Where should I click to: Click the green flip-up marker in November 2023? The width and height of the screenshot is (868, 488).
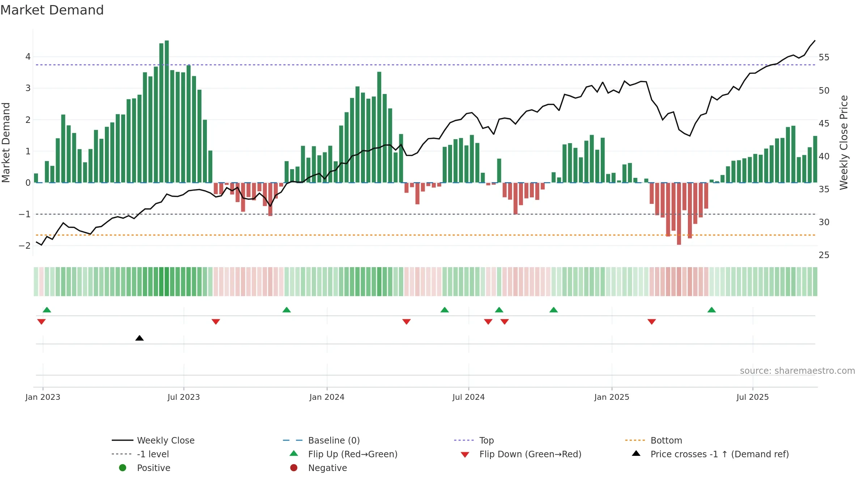[287, 310]
